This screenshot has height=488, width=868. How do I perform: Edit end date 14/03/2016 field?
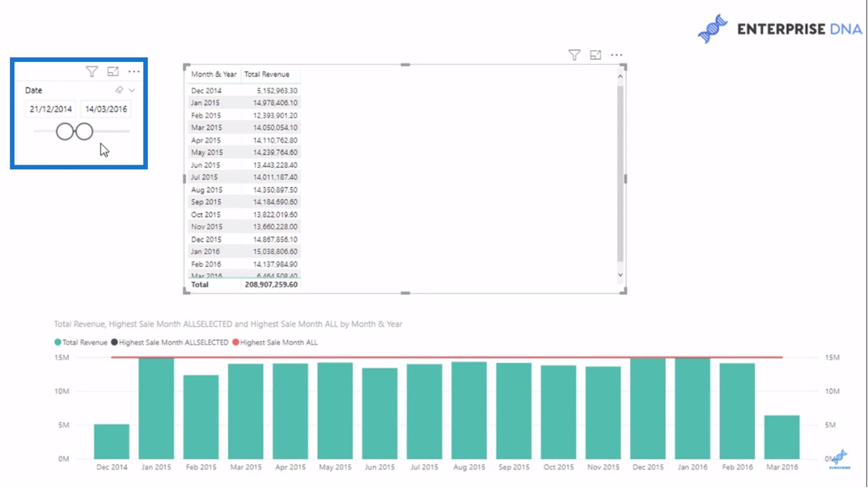pyautogui.click(x=106, y=109)
